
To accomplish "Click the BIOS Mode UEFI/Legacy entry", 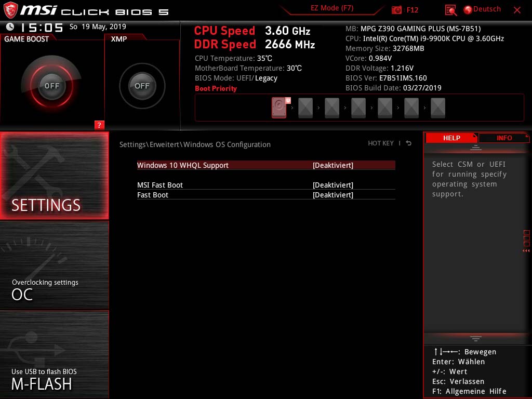I will click(x=236, y=78).
